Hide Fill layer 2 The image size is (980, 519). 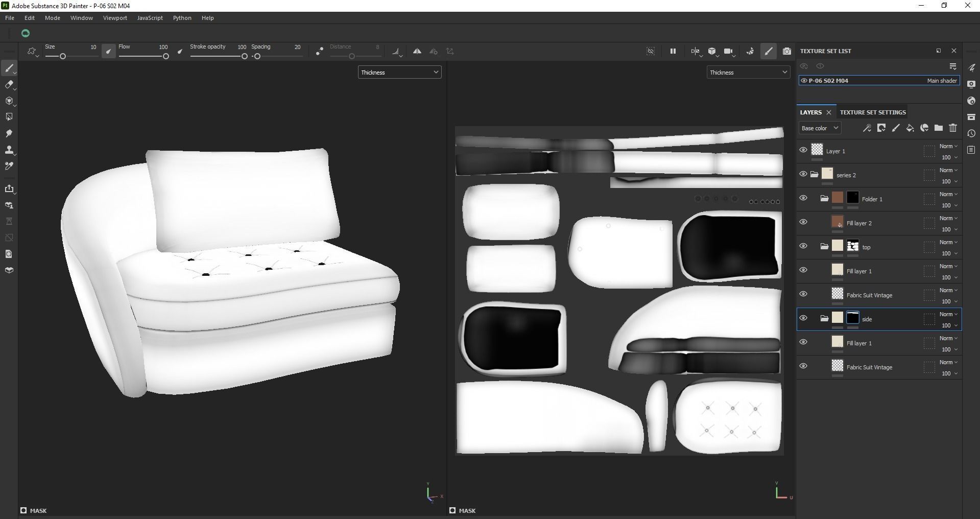point(803,222)
